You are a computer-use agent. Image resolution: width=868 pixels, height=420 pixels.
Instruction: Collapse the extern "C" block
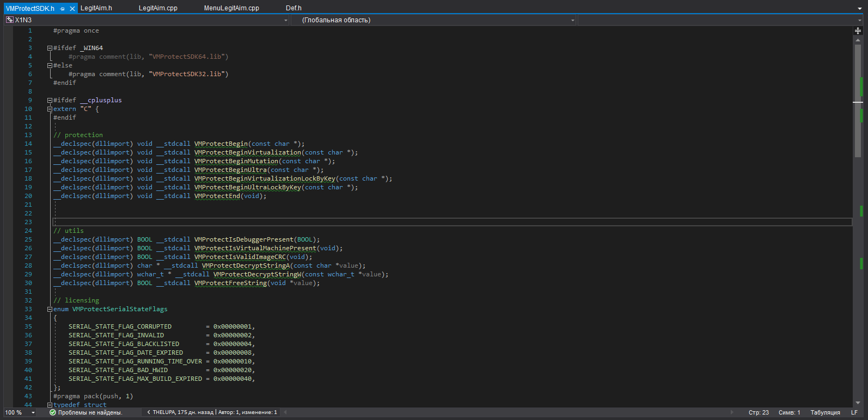coord(50,109)
